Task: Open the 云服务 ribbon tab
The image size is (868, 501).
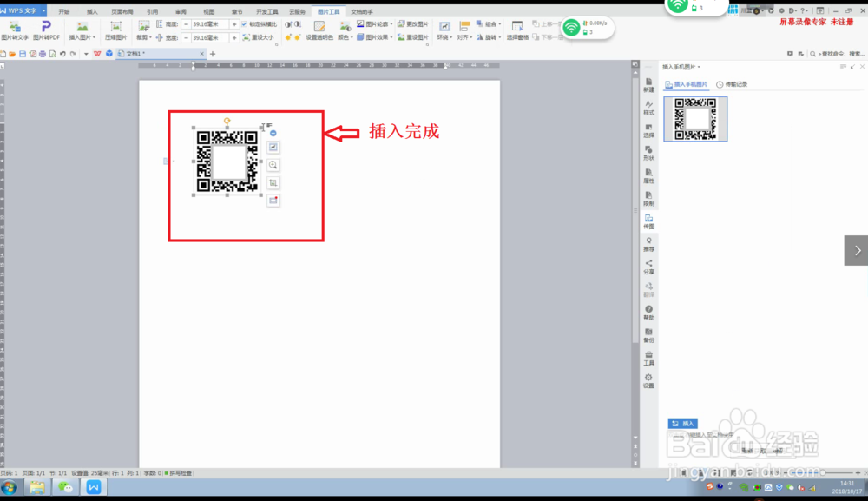Action: (297, 11)
